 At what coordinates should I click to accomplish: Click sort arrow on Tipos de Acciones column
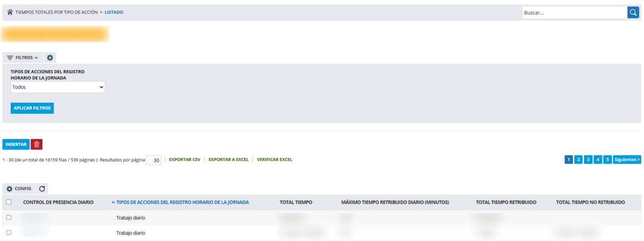point(113,202)
